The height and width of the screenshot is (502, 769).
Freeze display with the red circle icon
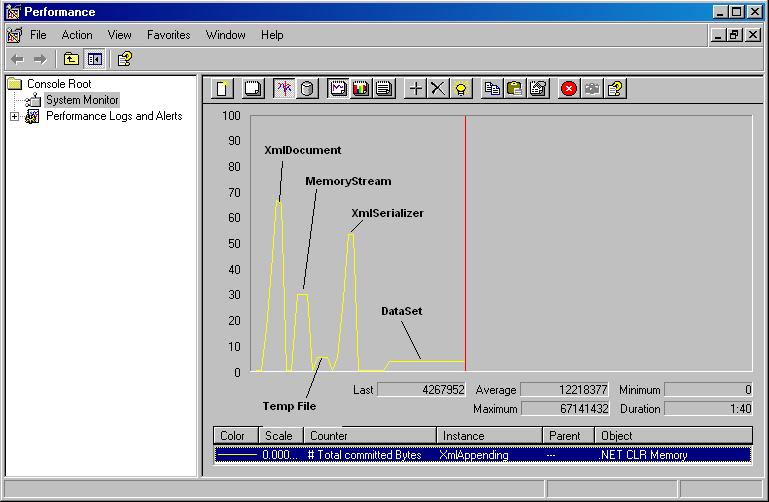[x=569, y=89]
